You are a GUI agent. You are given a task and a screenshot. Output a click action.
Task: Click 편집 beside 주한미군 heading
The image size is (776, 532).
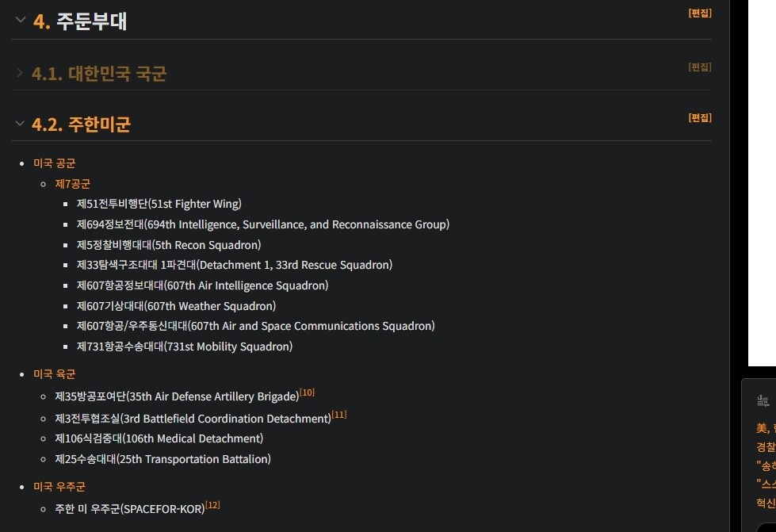click(x=700, y=117)
